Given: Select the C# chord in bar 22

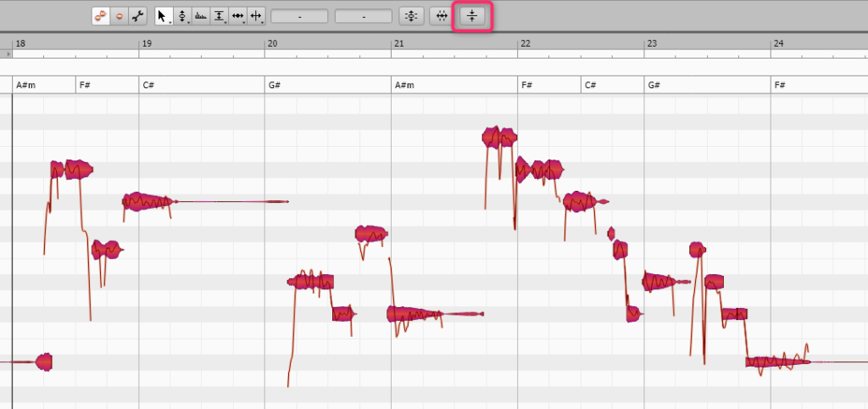Looking at the screenshot, I should [590, 86].
